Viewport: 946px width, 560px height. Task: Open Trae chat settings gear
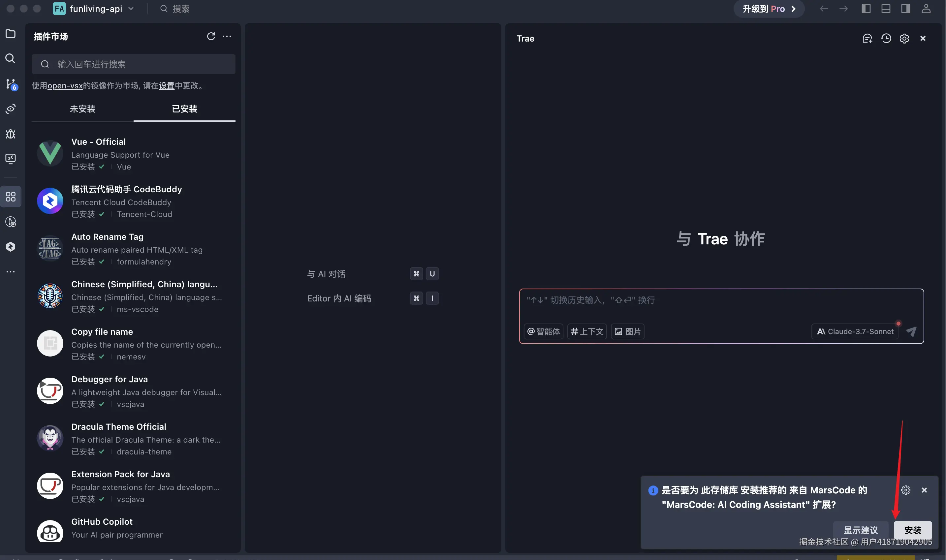904,38
